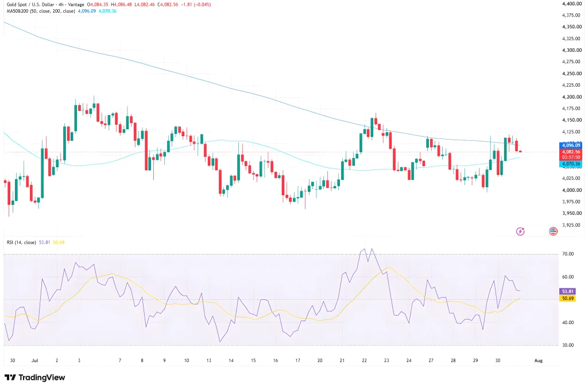Click the 70.00 RSI axis label
This screenshot has width=588, height=389.
568,254
